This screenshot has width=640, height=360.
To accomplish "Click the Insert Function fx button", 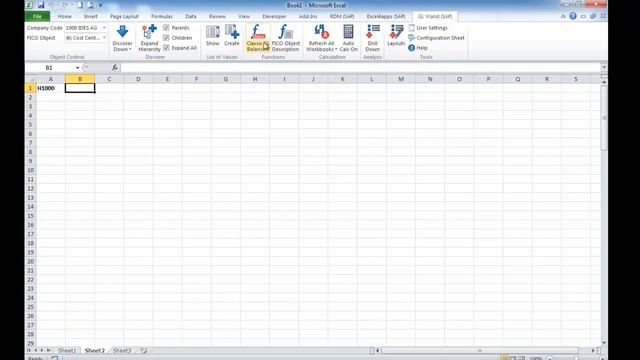I will click(115, 67).
